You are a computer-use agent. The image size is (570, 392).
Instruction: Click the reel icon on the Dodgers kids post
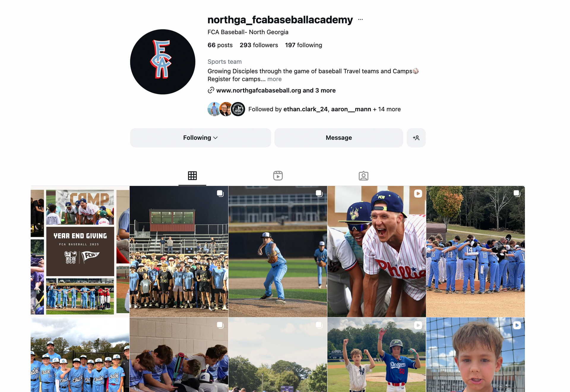418,325
